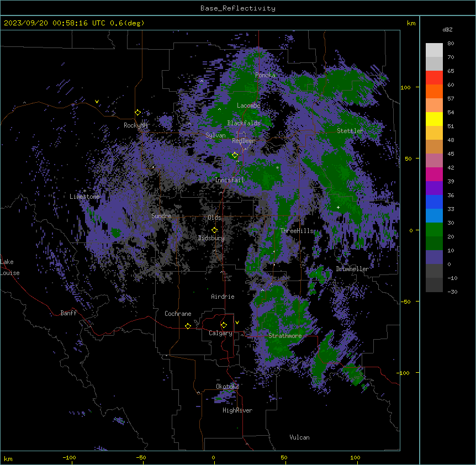Screen dimensions: 476x465
Task: Select the light gray 70-80 dBZ swatch
Action: click(434, 50)
